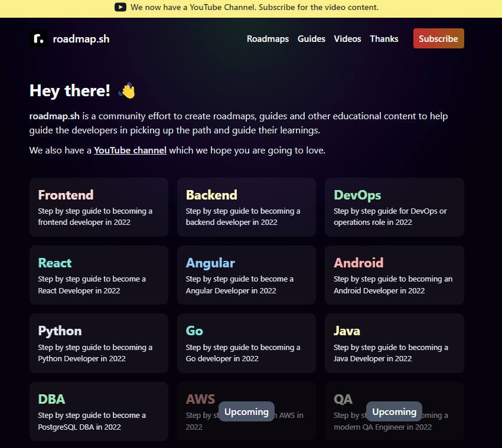Open the Thanks nav link
The height and width of the screenshot is (448, 502).
coord(384,39)
